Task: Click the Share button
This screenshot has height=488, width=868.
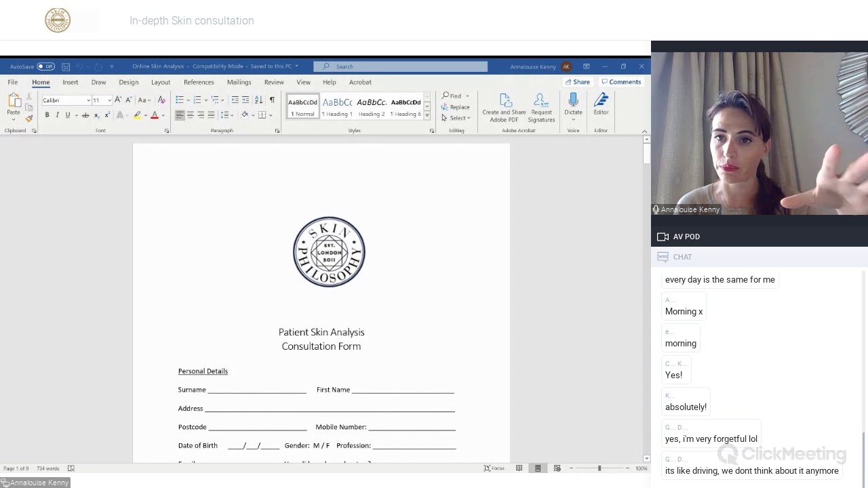Action: [x=577, y=82]
